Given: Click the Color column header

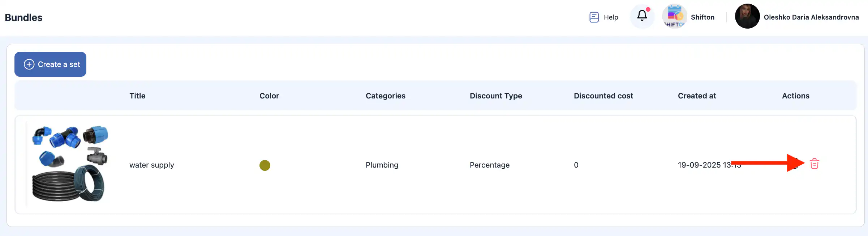Looking at the screenshot, I should pos(269,96).
